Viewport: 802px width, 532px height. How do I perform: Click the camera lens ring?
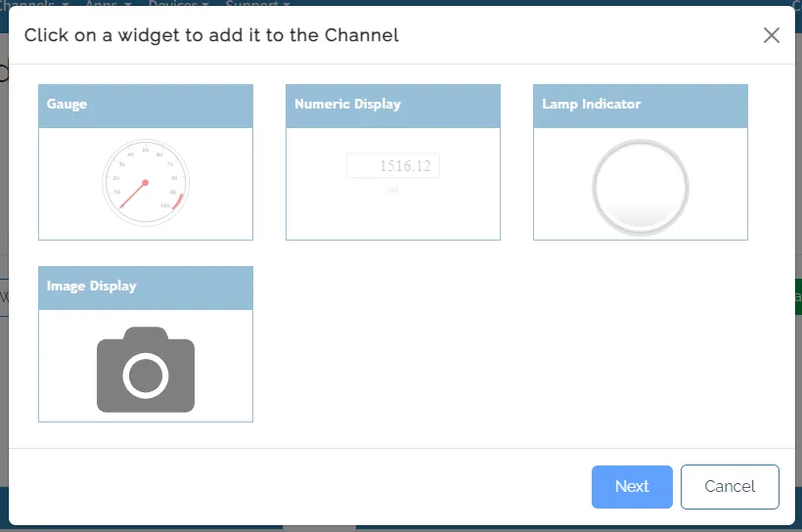click(146, 376)
